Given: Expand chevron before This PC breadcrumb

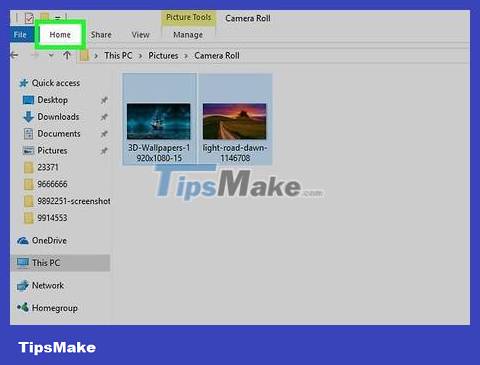Looking at the screenshot, I should 96,56.
